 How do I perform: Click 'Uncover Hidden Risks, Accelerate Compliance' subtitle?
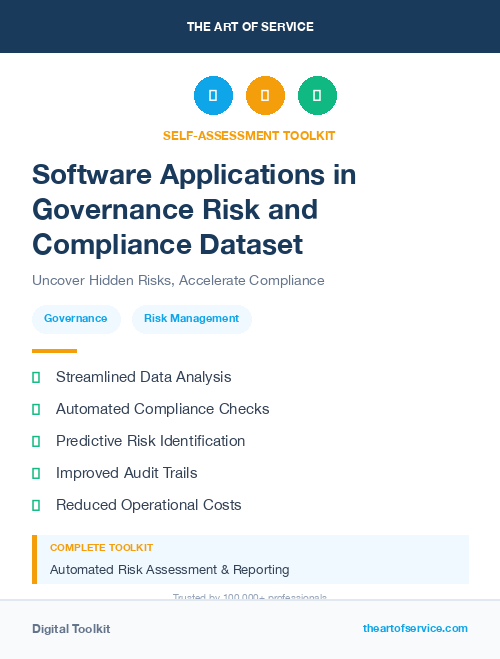[178, 280]
